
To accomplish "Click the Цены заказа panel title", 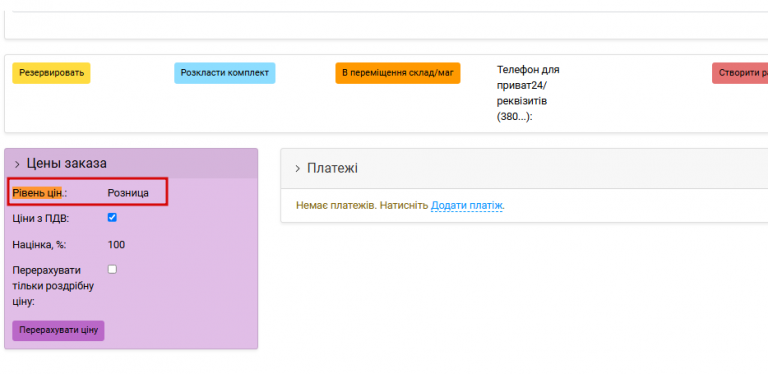I will pyautogui.click(x=67, y=164).
